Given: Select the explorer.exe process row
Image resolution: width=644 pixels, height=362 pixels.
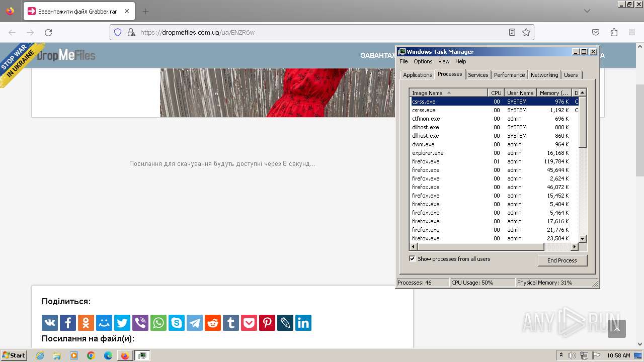Looking at the screenshot, I should 494,153.
